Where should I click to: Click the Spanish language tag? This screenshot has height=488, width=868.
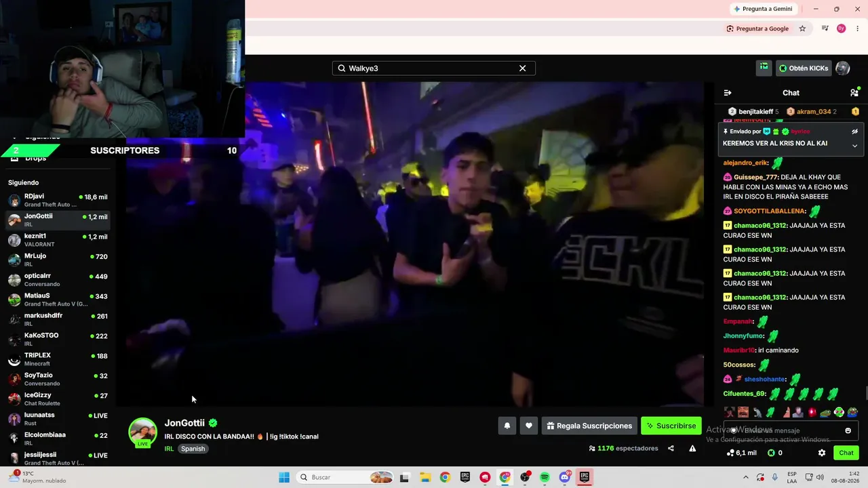click(193, 449)
